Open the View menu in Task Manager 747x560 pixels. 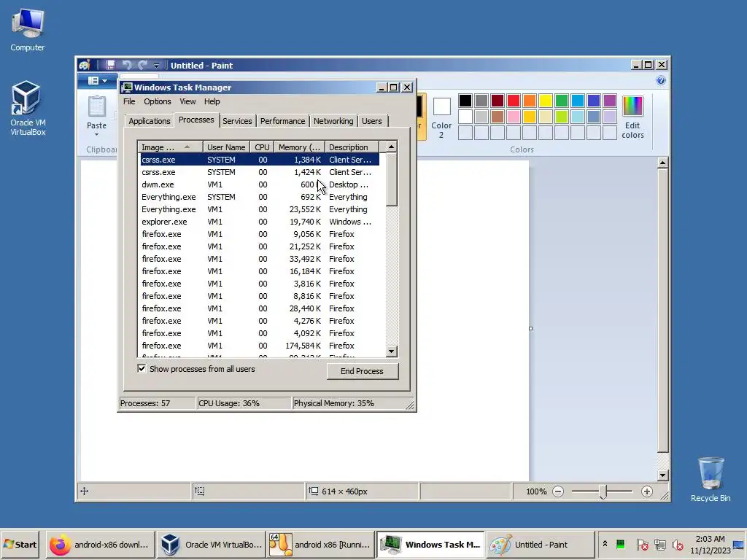(187, 101)
